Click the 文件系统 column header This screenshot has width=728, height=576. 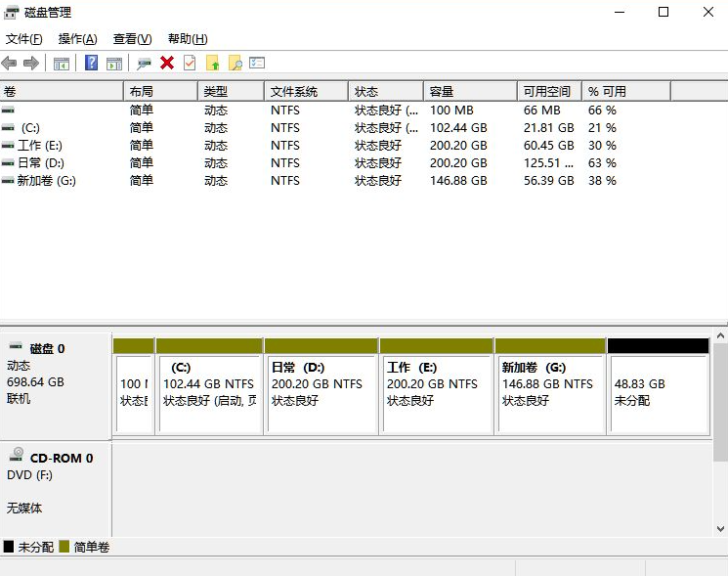click(305, 91)
